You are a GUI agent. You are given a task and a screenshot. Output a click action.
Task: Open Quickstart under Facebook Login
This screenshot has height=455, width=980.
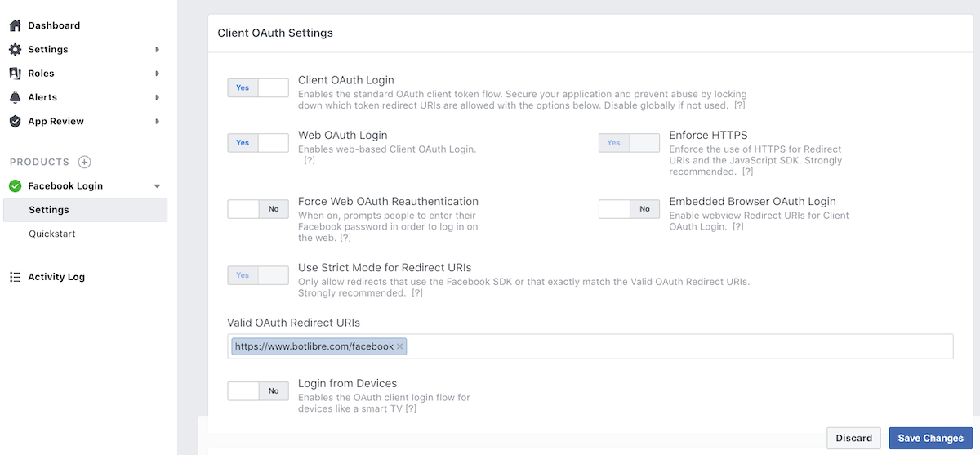pos(51,234)
